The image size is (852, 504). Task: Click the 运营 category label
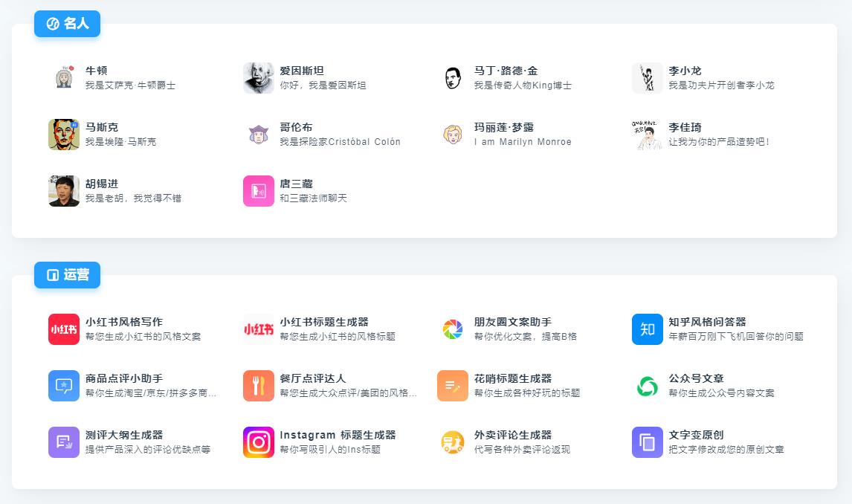[x=68, y=275]
